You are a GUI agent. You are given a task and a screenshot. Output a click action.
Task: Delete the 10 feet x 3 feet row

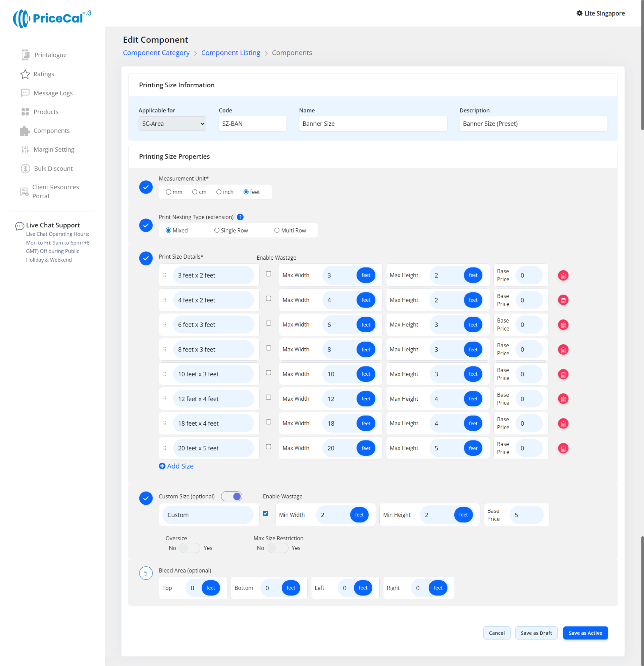pos(563,374)
